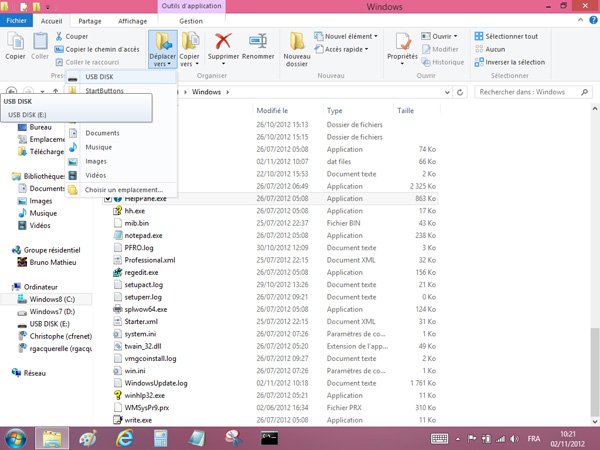The width and height of the screenshot is (600, 450).
Task: Click the Copier ribbon icon
Action: pyautogui.click(x=15, y=46)
